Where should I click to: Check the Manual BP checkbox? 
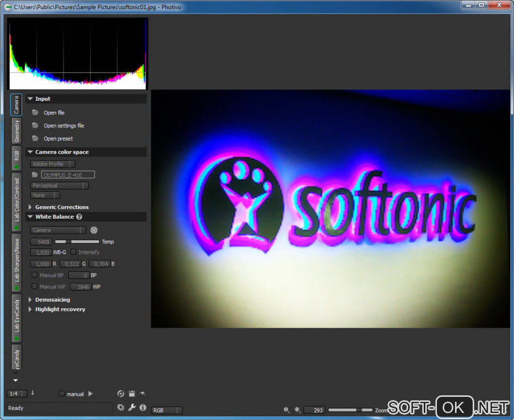pyautogui.click(x=34, y=274)
